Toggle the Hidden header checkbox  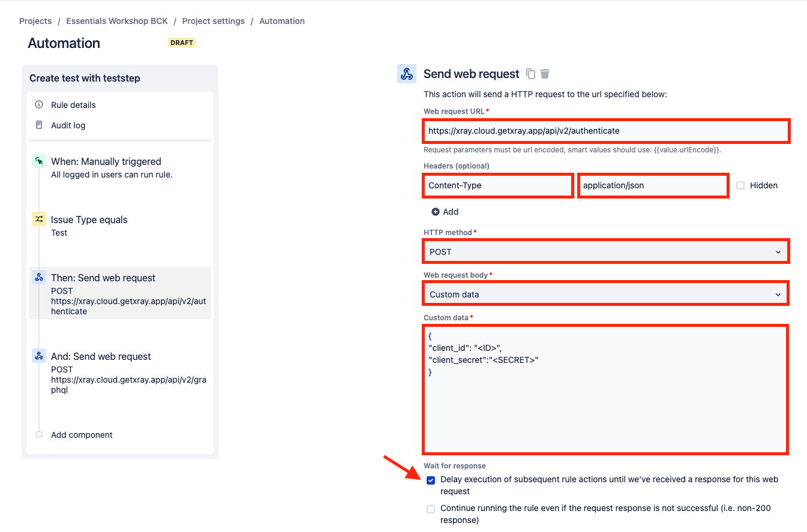[740, 185]
